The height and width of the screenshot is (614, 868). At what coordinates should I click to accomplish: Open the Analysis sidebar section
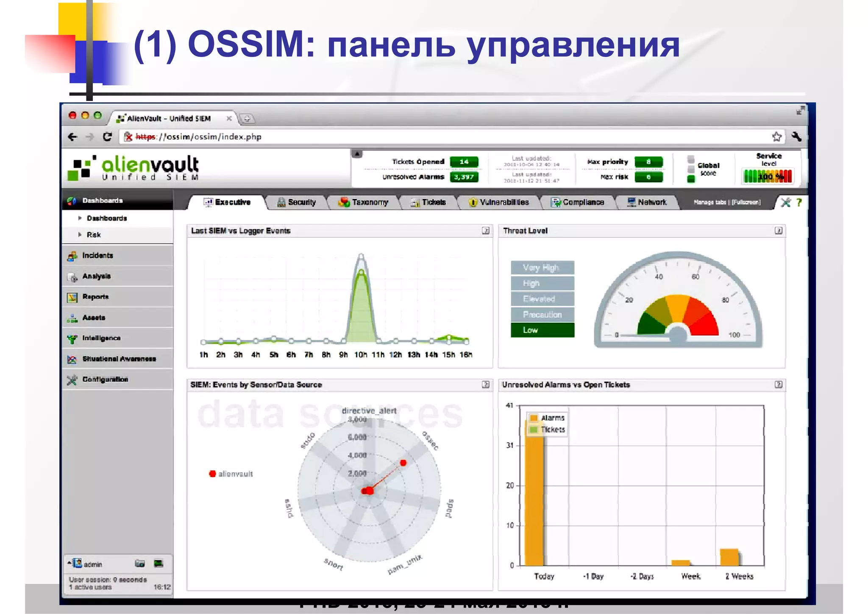click(117, 276)
